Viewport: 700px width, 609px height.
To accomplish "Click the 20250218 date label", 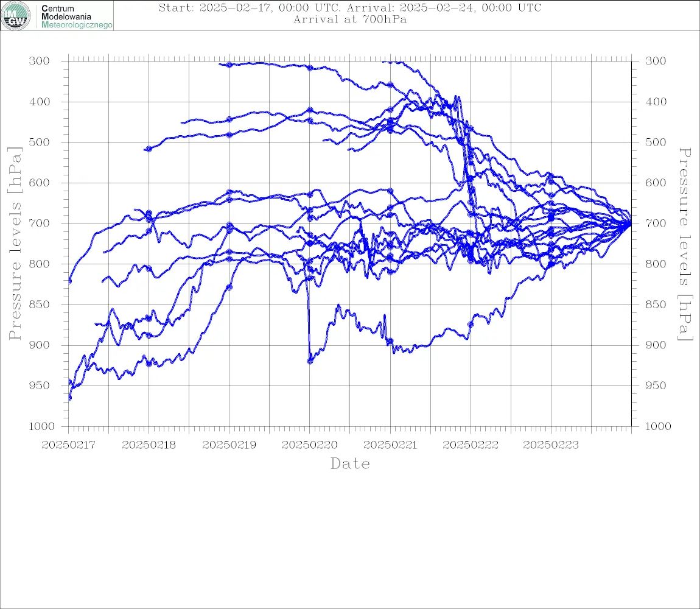I will [x=149, y=445].
